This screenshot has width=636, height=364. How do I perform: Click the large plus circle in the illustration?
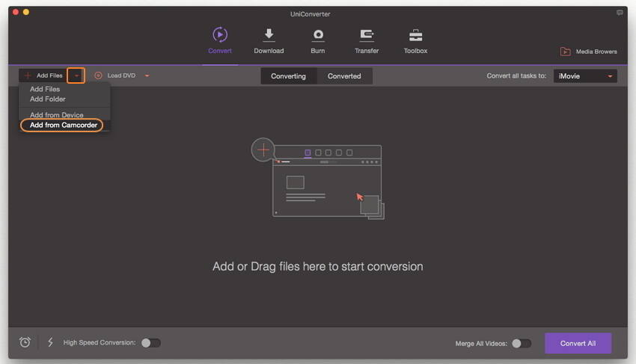pyautogui.click(x=263, y=149)
